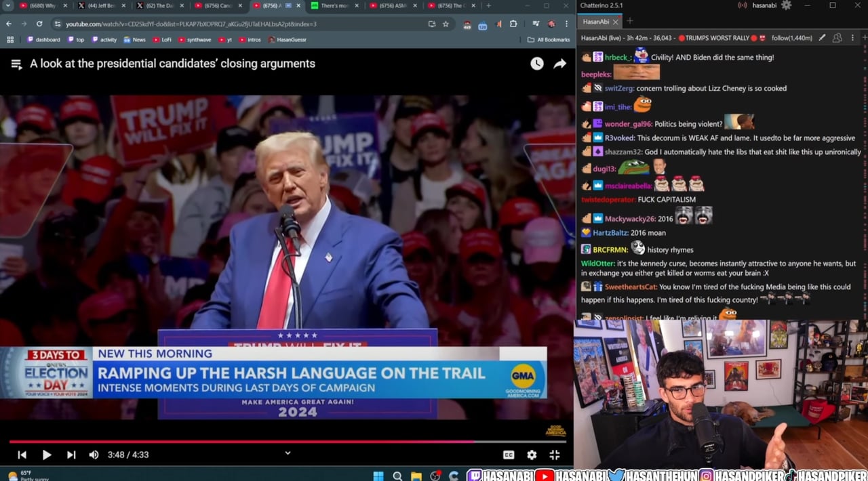The width and height of the screenshot is (868, 481).
Task: Close the HasanAbi chat tab
Action: click(x=616, y=22)
